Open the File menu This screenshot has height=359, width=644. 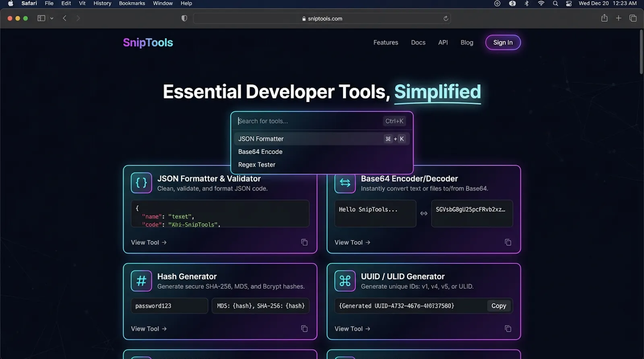click(49, 3)
